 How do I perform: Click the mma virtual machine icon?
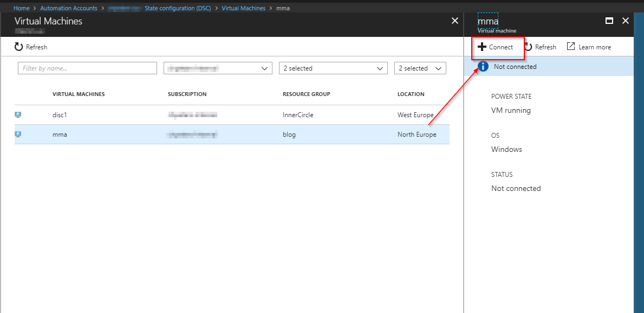click(18, 134)
